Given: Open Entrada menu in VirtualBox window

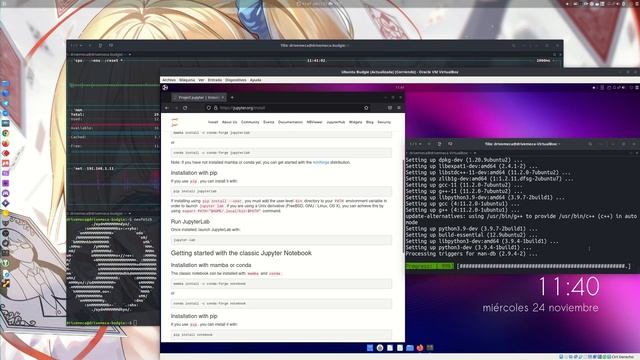Looking at the screenshot, I should pyautogui.click(x=215, y=80).
